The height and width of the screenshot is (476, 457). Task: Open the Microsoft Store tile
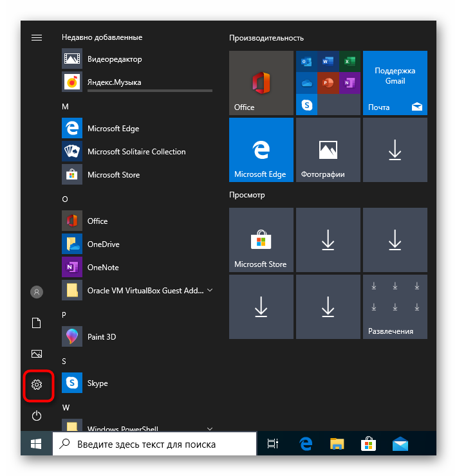point(261,240)
